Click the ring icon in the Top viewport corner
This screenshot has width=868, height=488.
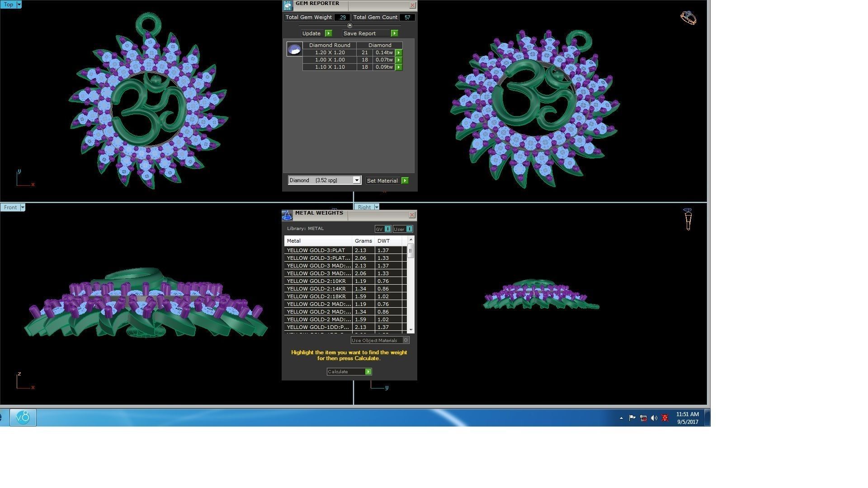pyautogui.click(x=688, y=18)
